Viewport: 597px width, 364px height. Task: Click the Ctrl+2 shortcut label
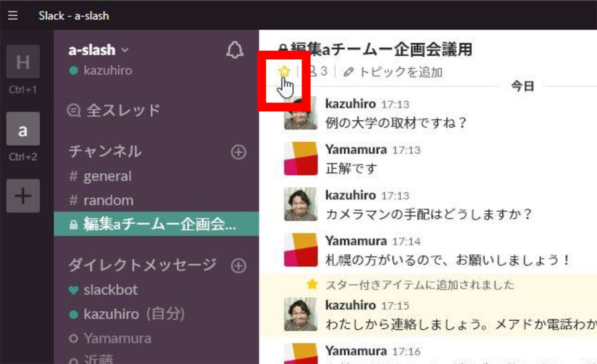click(23, 157)
